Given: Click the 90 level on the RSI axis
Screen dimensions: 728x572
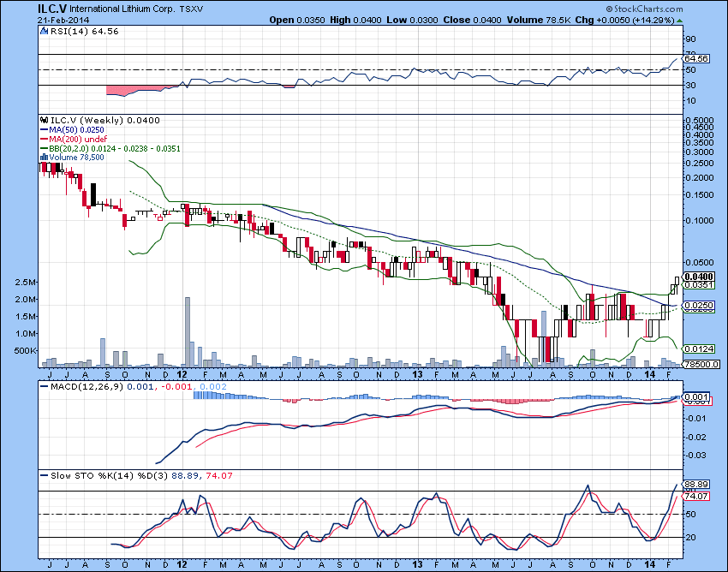Looking at the screenshot, I should pyautogui.click(x=691, y=39).
